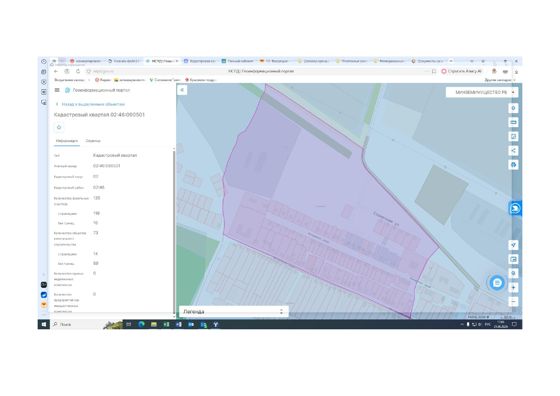
Task: Click the top icon in browser left sidebar
Action: tap(44, 61)
